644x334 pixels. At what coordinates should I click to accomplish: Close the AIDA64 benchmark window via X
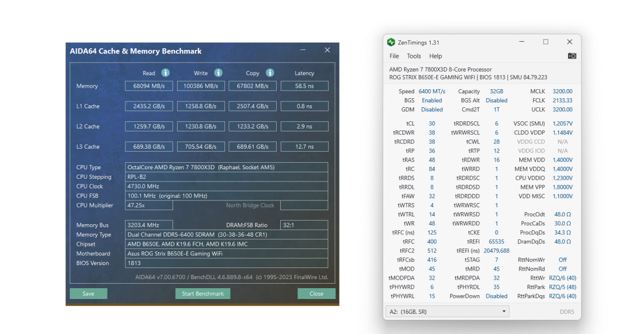pos(327,50)
